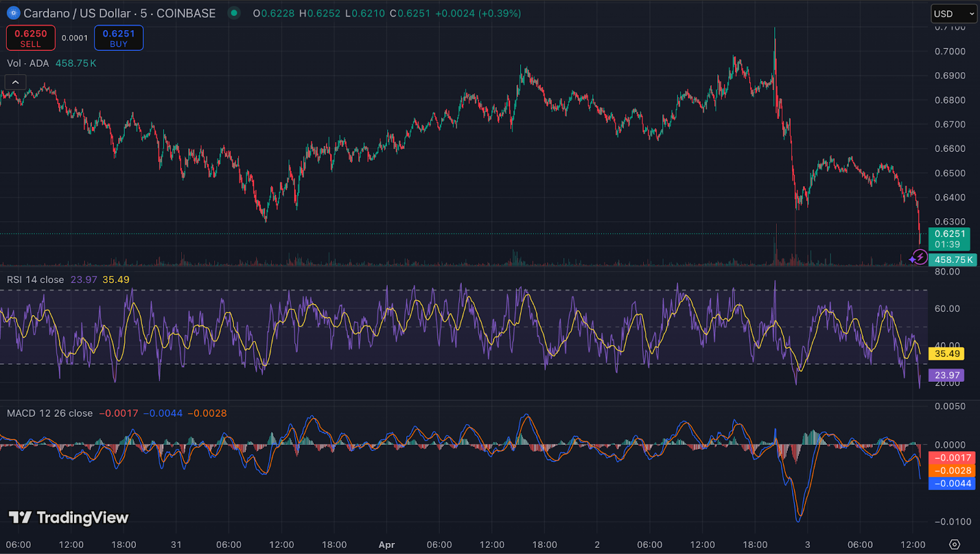Select the Vol · ADA volume label
Screen dimensions: 980x554
(x=27, y=63)
